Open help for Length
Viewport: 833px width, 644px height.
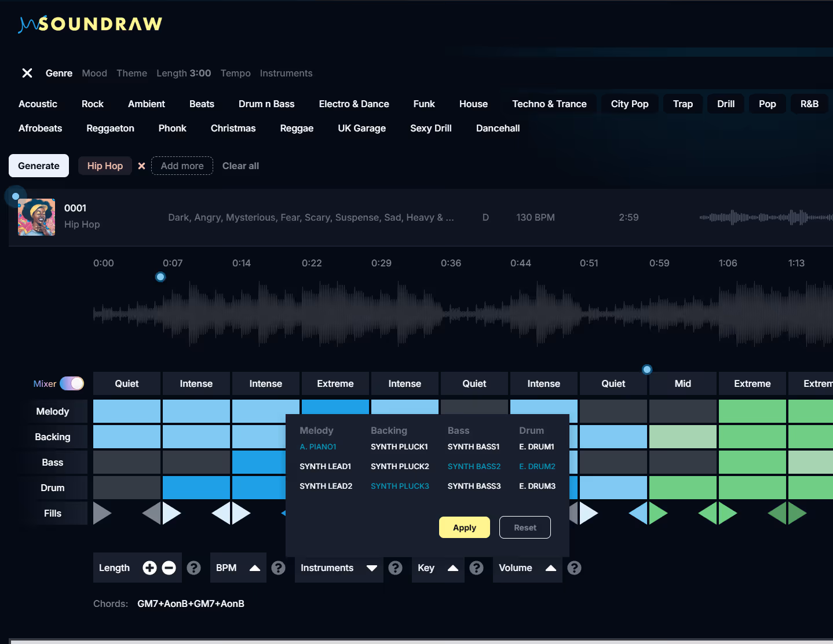click(x=194, y=568)
